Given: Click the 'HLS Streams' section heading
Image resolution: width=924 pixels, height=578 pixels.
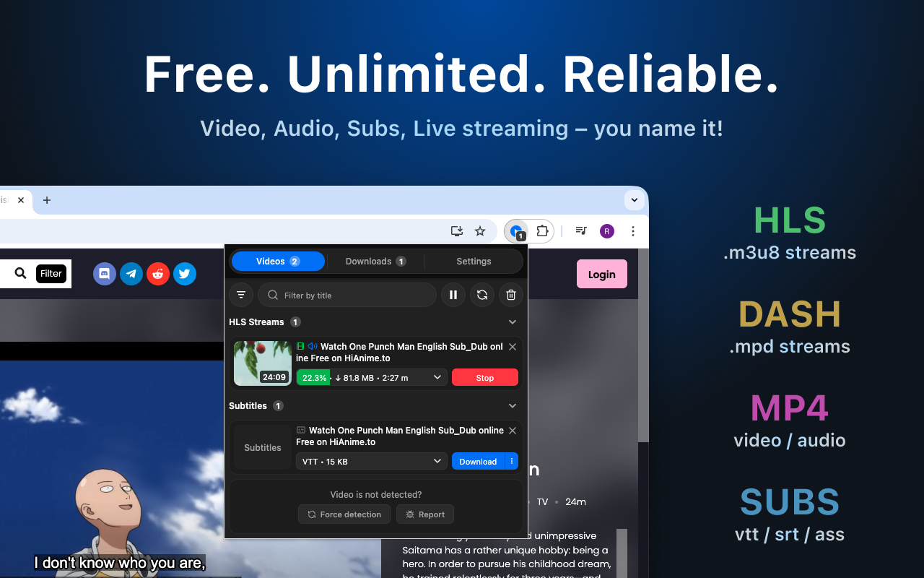Looking at the screenshot, I should [256, 322].
